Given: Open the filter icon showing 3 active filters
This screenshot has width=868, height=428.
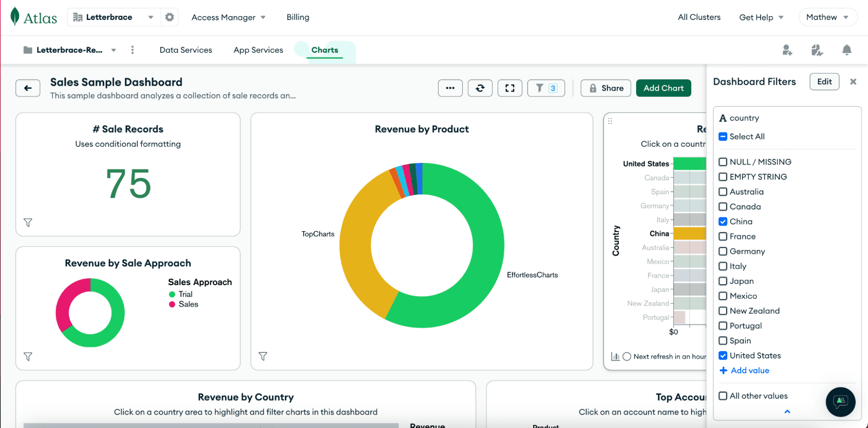Looking at the screenshot, I should [546, 88].
